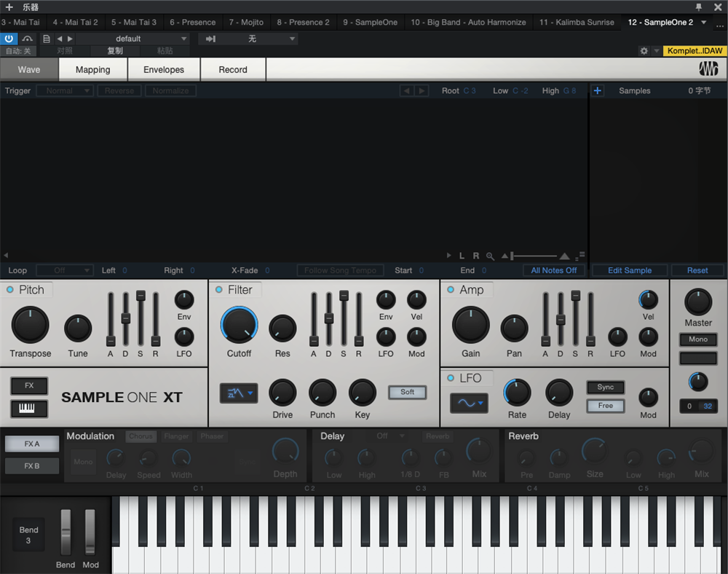This screenshot has width=728, height=574.
Task: Toggle the Soft filter button
Action: pyautogui.click(x=407, y=392)
